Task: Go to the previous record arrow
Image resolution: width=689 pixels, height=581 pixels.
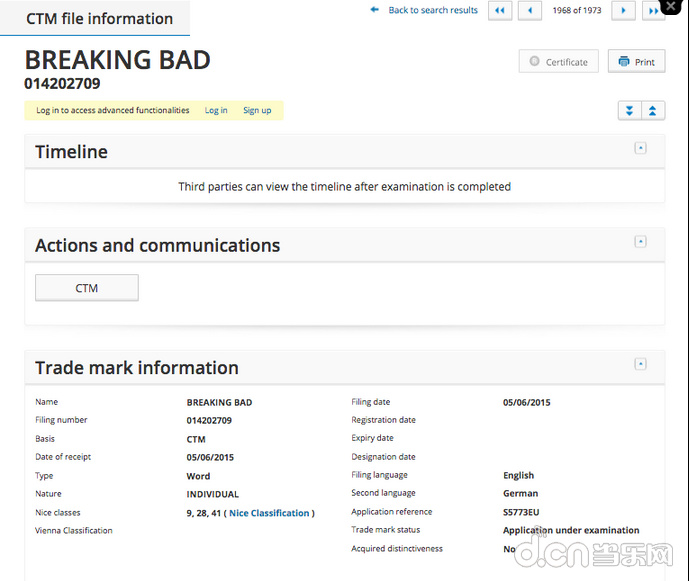Action: [x=530, y=11]
